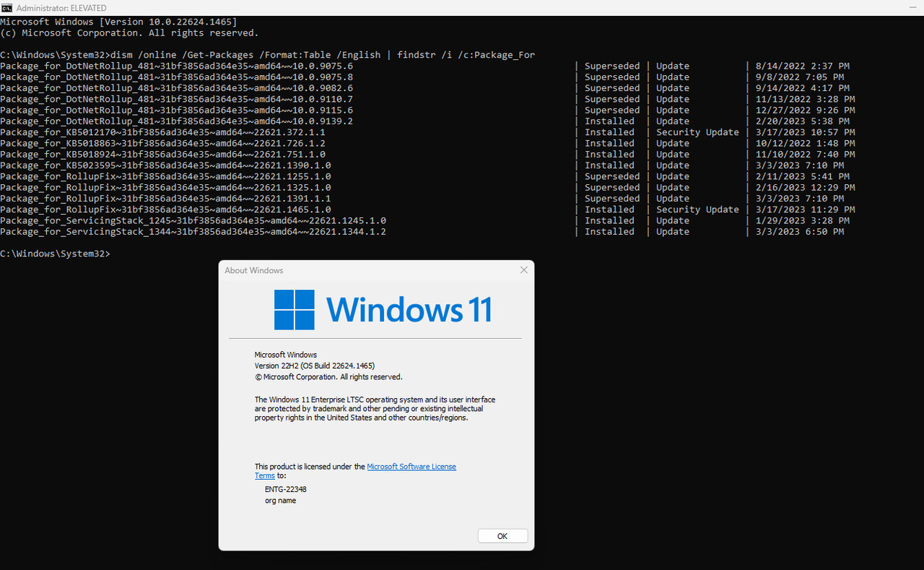Click the Package_for_KB5018924 row name
924x570 pixels.
pos(162,155)
